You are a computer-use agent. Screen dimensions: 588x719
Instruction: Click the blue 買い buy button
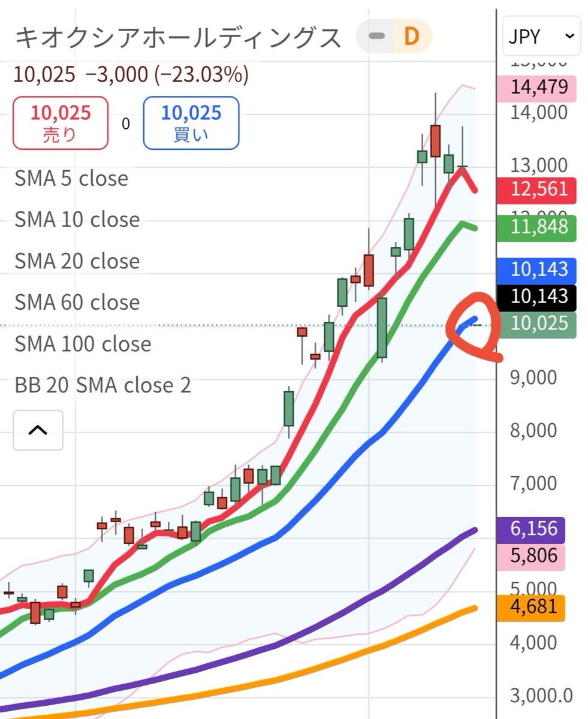(x=191, y=122)
